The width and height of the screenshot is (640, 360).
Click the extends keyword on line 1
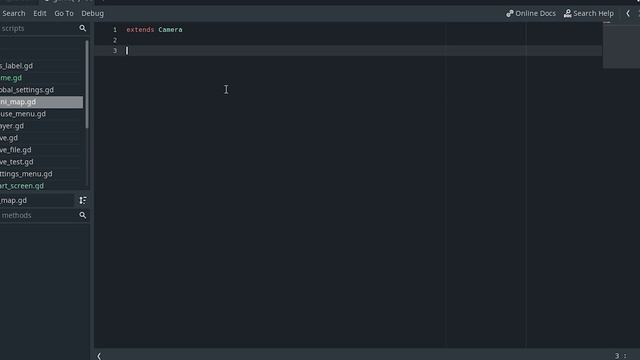point(140,30)
